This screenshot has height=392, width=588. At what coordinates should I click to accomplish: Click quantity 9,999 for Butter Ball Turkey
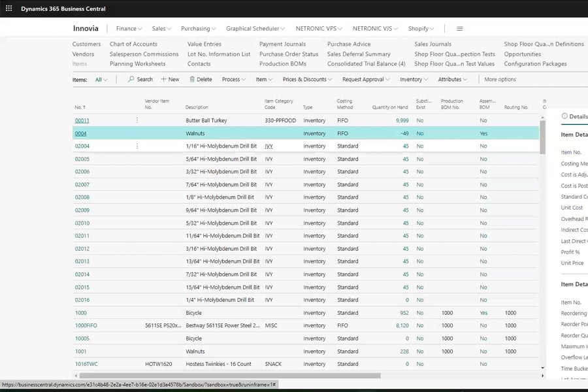click(402, 120)
